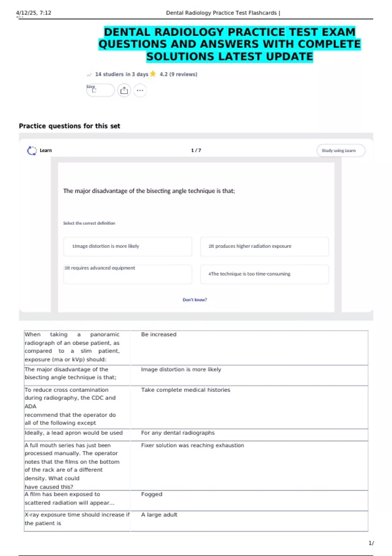Choose 'It produces higher radiation exposure' option
This screenshot has width=392, height=556.
coord(264,246)
